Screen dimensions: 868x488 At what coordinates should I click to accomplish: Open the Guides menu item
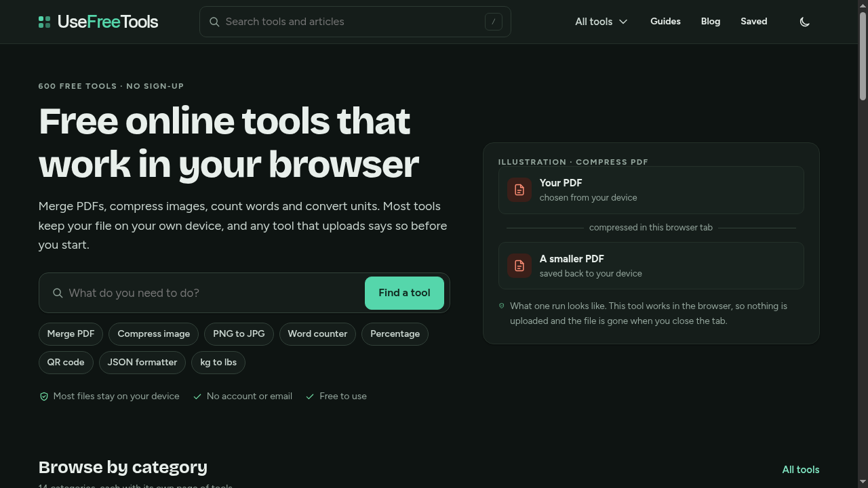[x=665, y=22]
